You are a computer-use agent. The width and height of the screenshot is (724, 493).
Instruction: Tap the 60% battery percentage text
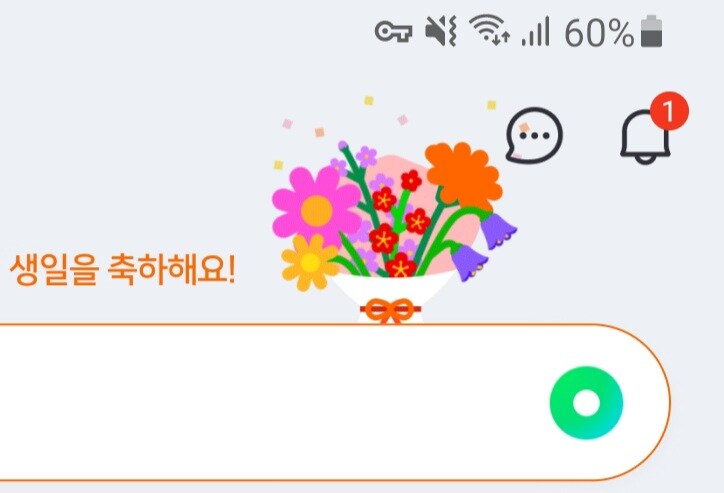[x=599, y=33]
